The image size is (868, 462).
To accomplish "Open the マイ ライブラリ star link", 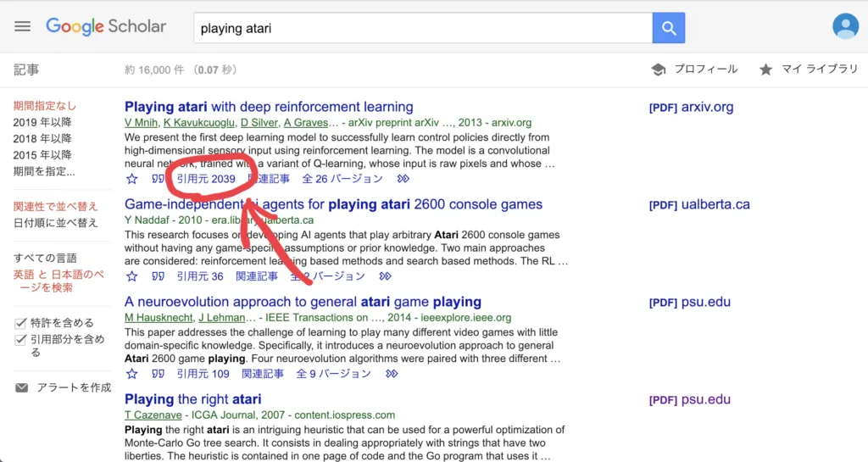I will point(809,70).
